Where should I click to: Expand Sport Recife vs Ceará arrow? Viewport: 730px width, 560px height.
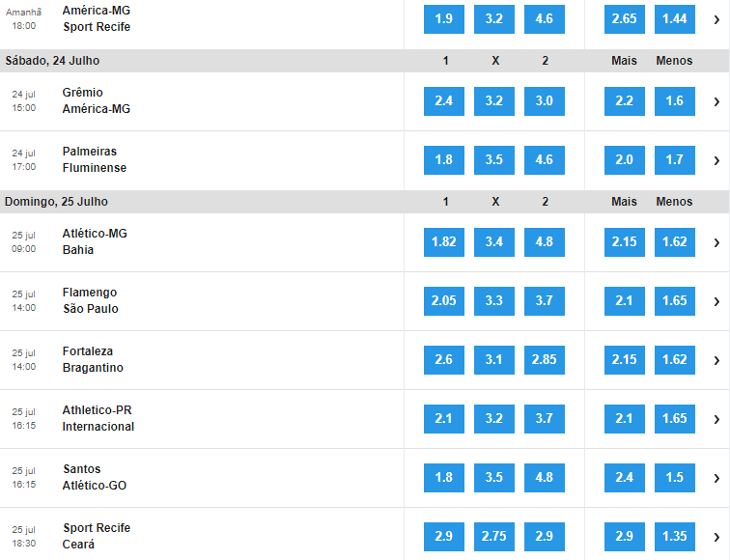point(716,537)
